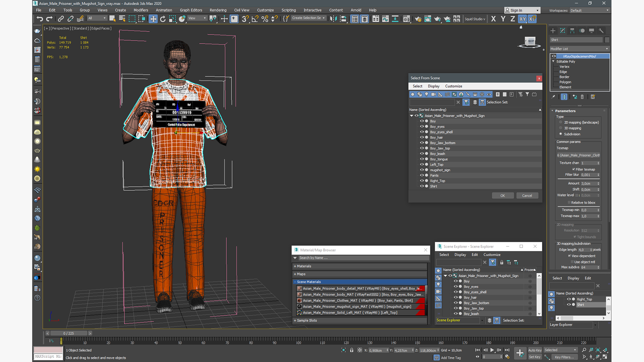Collapse the Boy node in scene hierarchy
Image resolution: width=644 pixels, height=362 pixels.
tap(411, 115)
